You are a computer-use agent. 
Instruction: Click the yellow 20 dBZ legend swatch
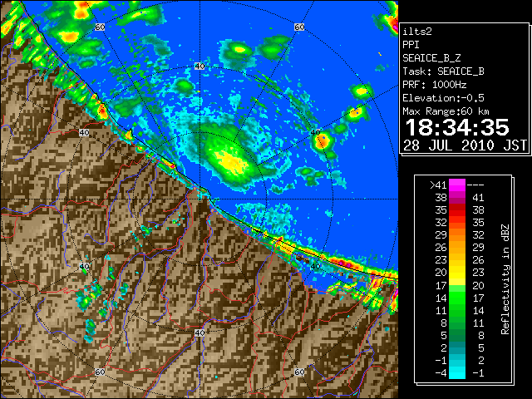tap(457, 273)
